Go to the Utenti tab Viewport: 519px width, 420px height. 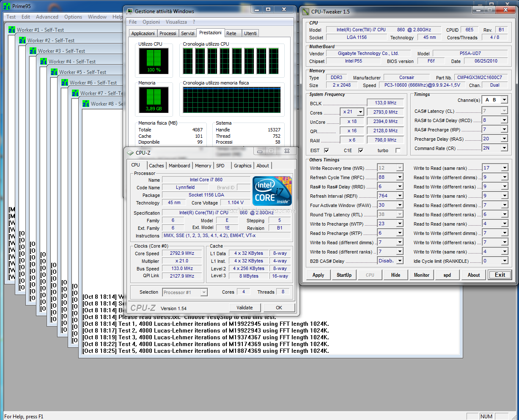pyautogui.click(x=250, y=33)
